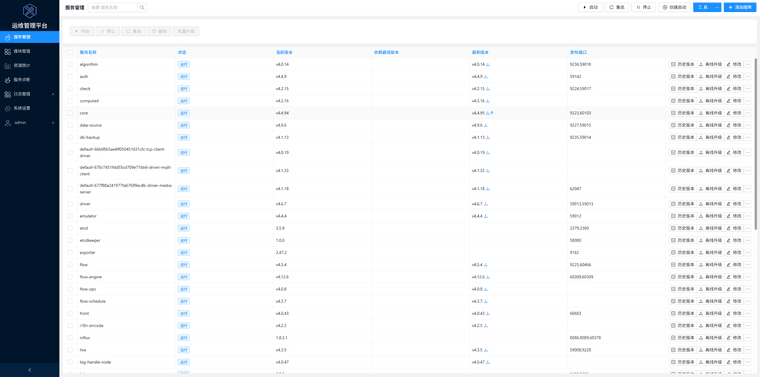Click the download icon next to live v4.3.5

point(486,349)
